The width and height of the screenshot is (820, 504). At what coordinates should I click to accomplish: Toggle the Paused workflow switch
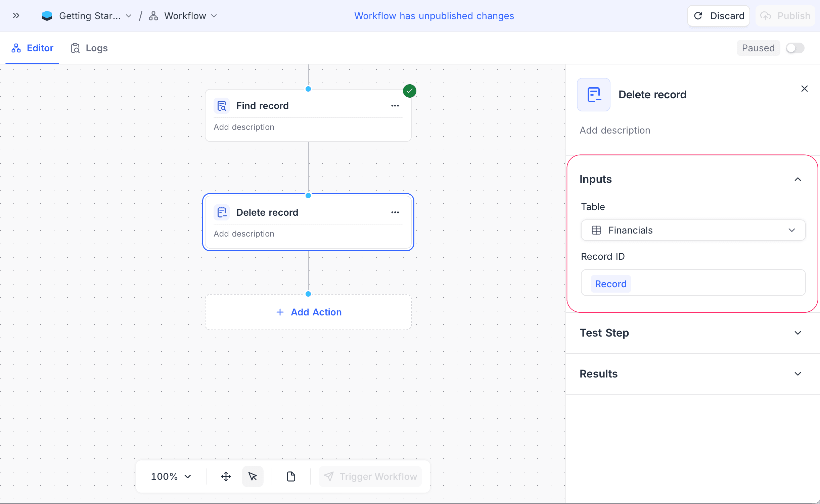794,48
